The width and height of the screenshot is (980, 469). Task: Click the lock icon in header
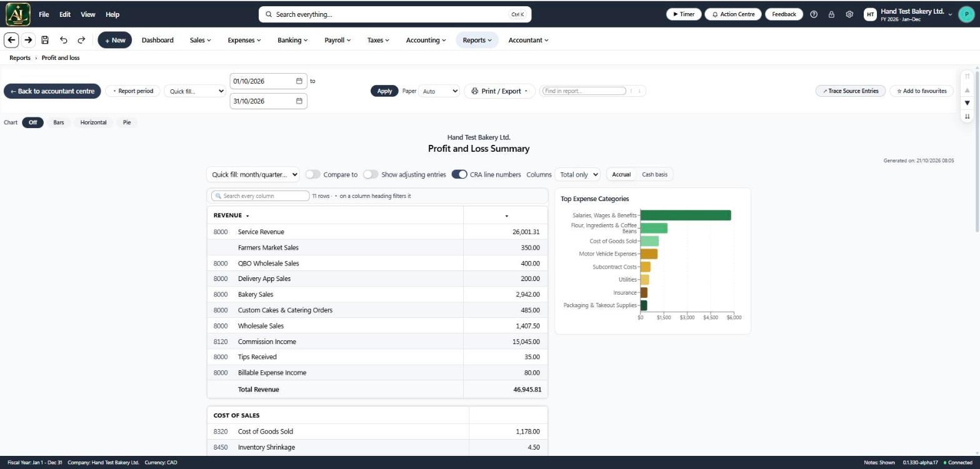(x=831, y=14)
